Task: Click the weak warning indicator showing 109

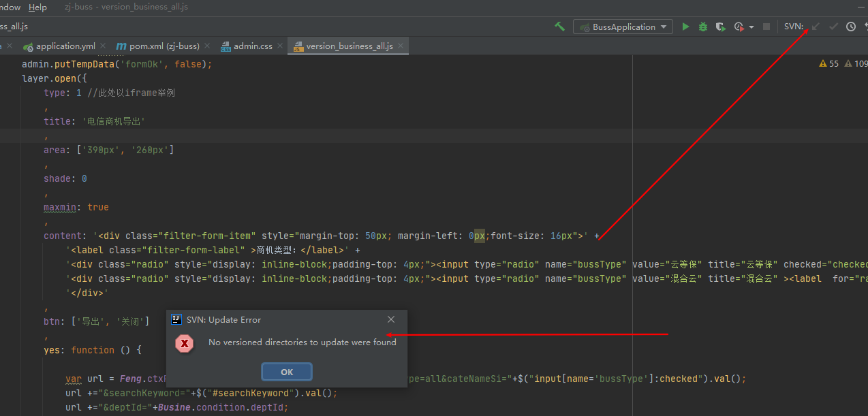Action: (856, 63)
